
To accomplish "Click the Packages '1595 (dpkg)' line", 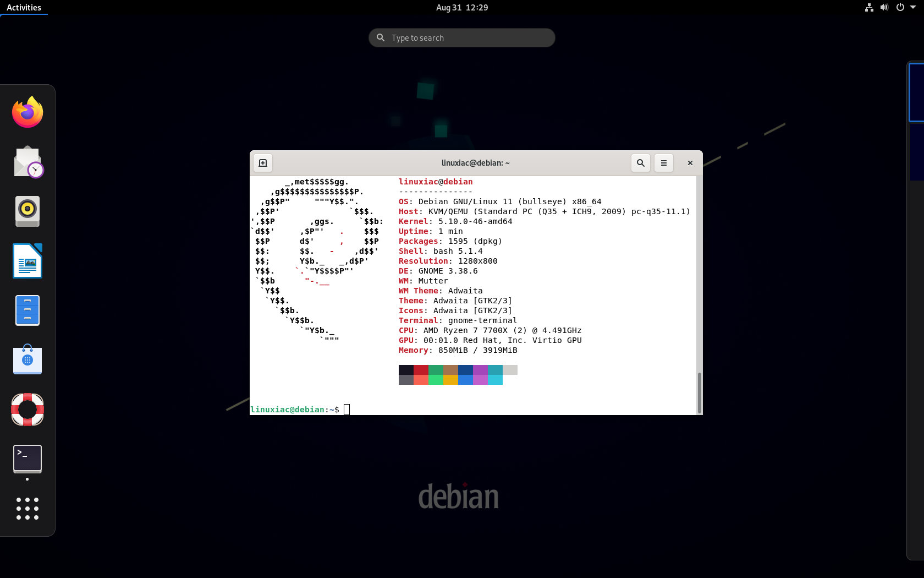I will pos(450,242).
